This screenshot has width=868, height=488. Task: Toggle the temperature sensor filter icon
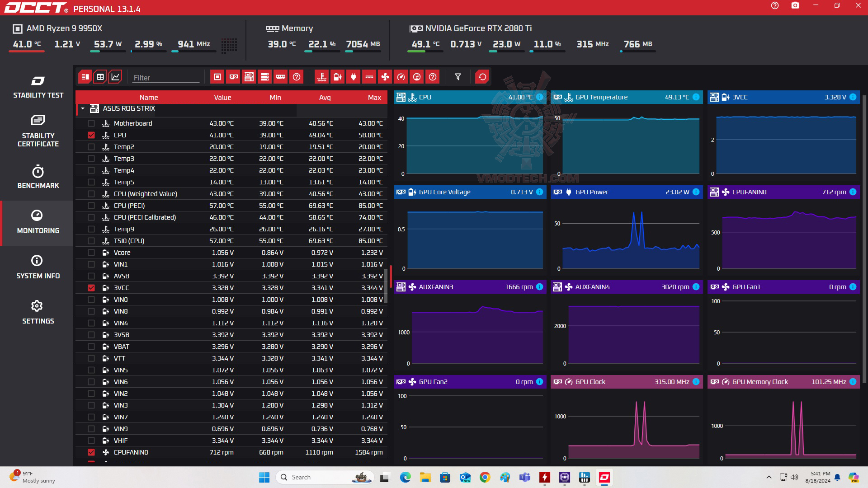(322, 77)
